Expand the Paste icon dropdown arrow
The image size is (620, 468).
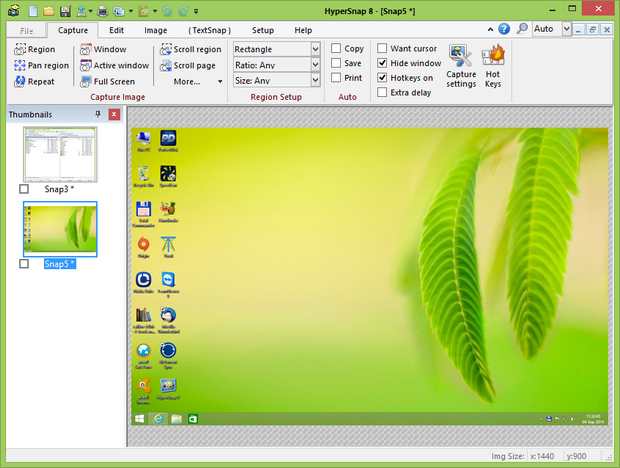(x=155, y=11)
